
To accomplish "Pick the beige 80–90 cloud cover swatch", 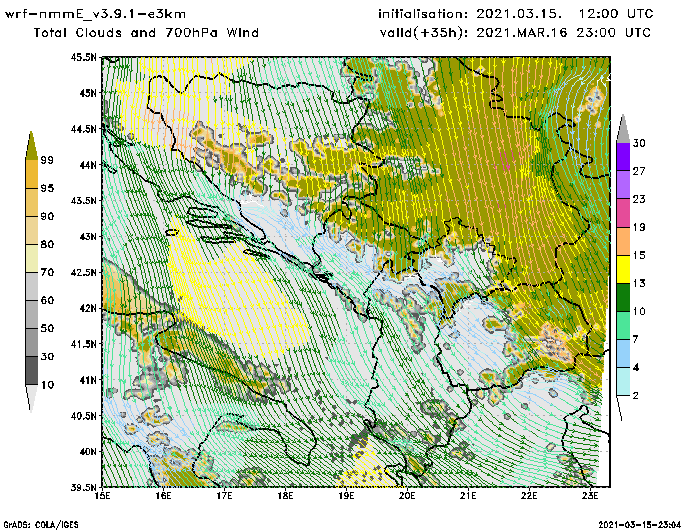I will [x=32, y=230].
